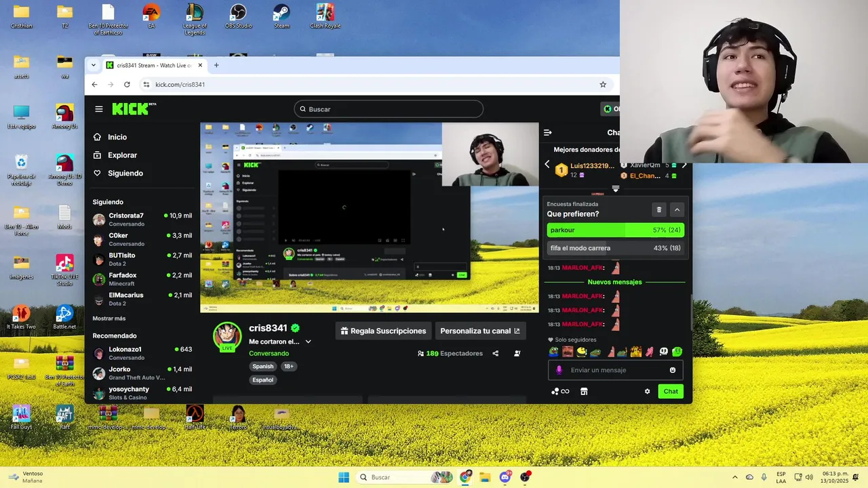Open the Windows Start menu

click(x=344, y=477)
